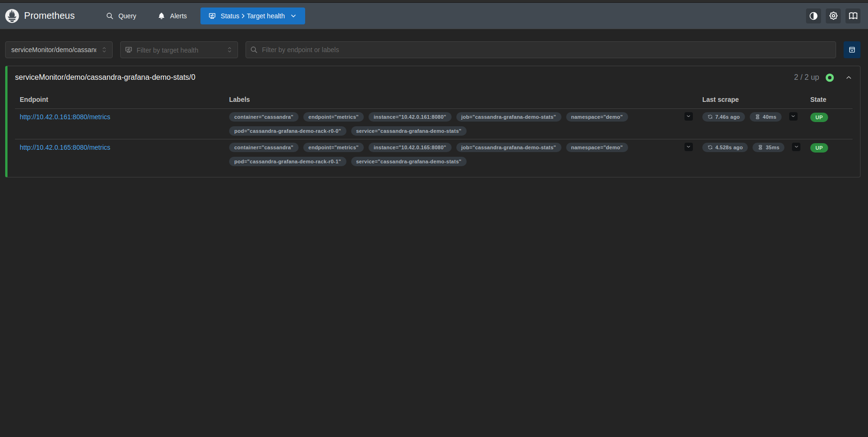Image resolution: width=868 pixels, height=437 pixels.
Task: Click the 4.528s ago last scrape badge
Action: click(x=725, y=147)
